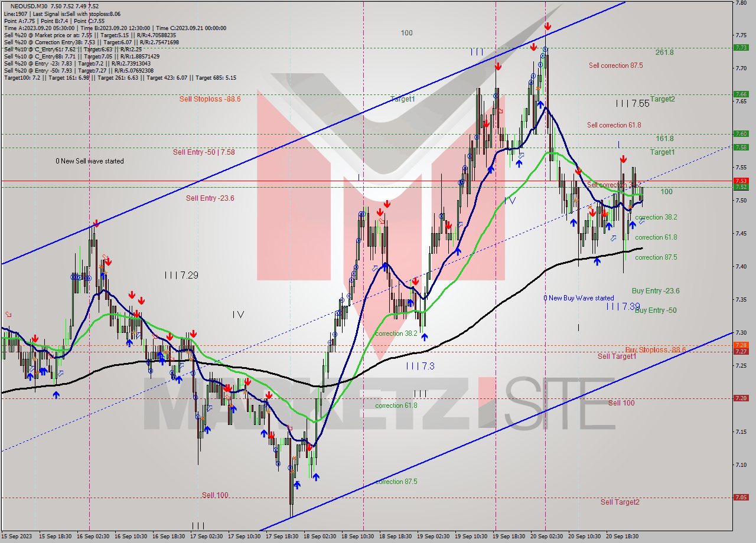Click the '0 New Buy Wave started' label
The width and height of the screenshot is (756, 543).
click(x=579, y=298)
